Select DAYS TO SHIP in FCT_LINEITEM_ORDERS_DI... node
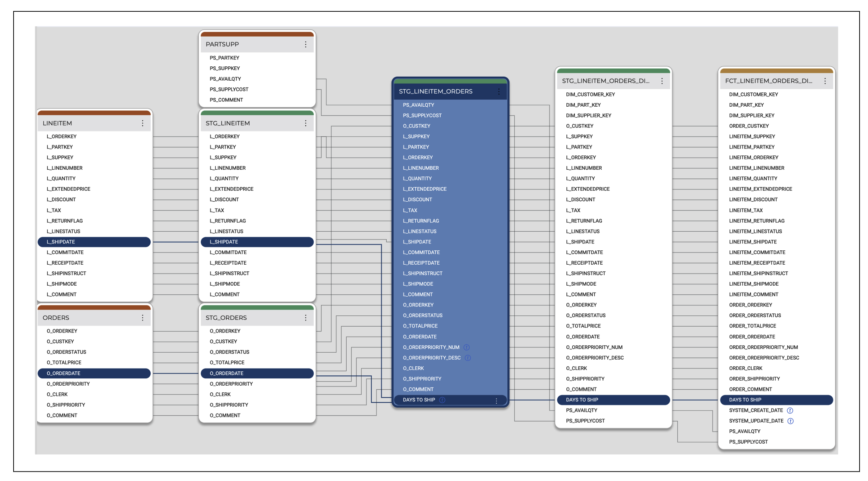 pyautogui.click(x=777, y=400)
